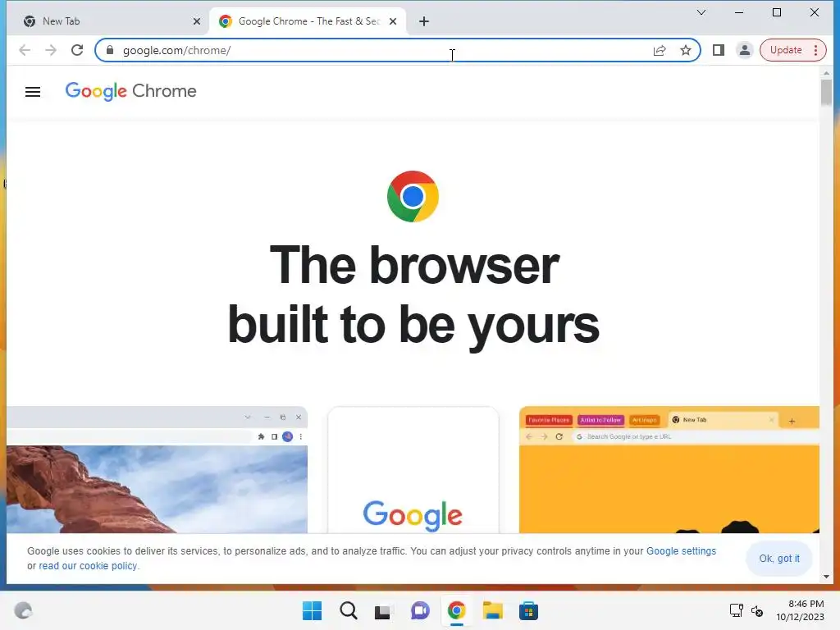Click the share this page icon
This screenshot has height=630, width=840.
point(660,50)
